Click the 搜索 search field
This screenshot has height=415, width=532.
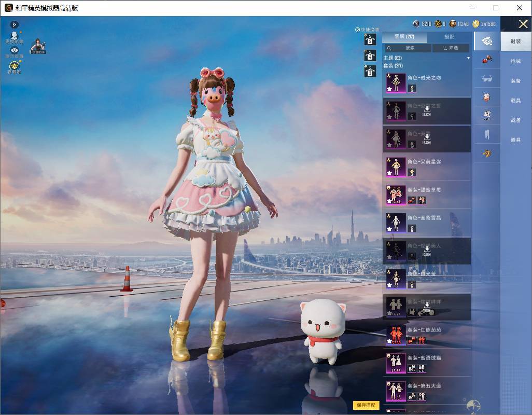408,48
